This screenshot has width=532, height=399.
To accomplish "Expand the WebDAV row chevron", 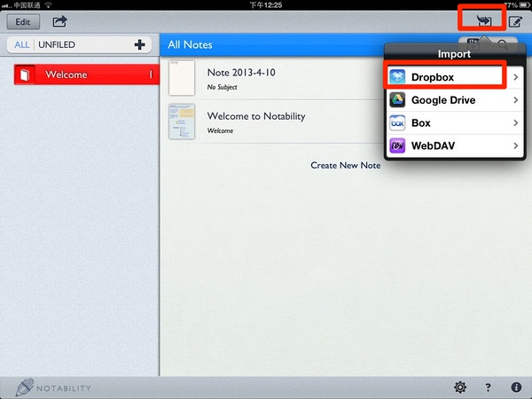I will point(515,145).
